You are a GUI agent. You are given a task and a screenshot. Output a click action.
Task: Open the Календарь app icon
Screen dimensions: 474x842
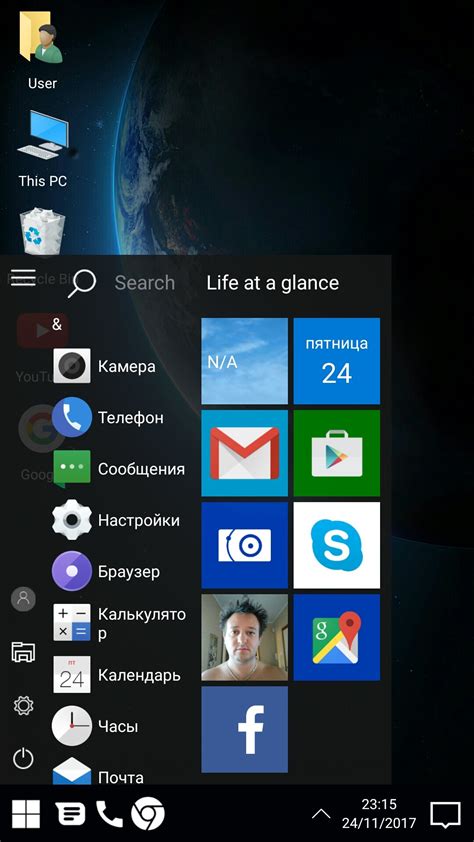(71, 674)
